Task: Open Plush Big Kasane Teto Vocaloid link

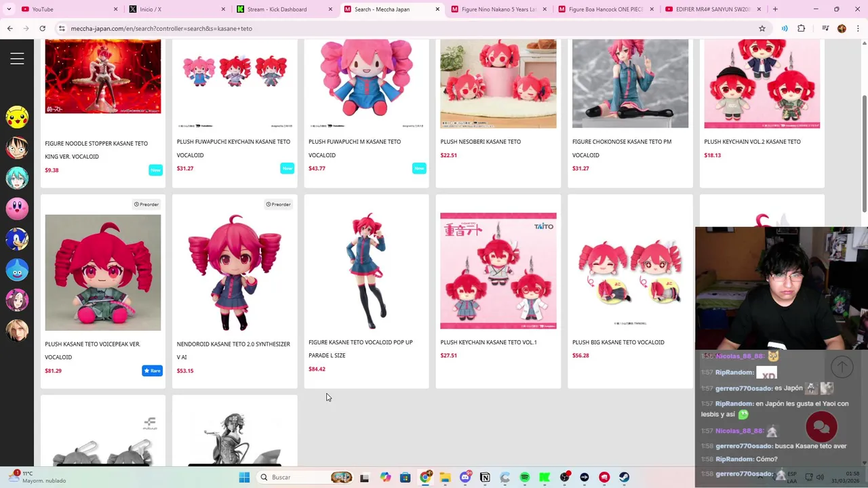Action: [x=618, y=342]
